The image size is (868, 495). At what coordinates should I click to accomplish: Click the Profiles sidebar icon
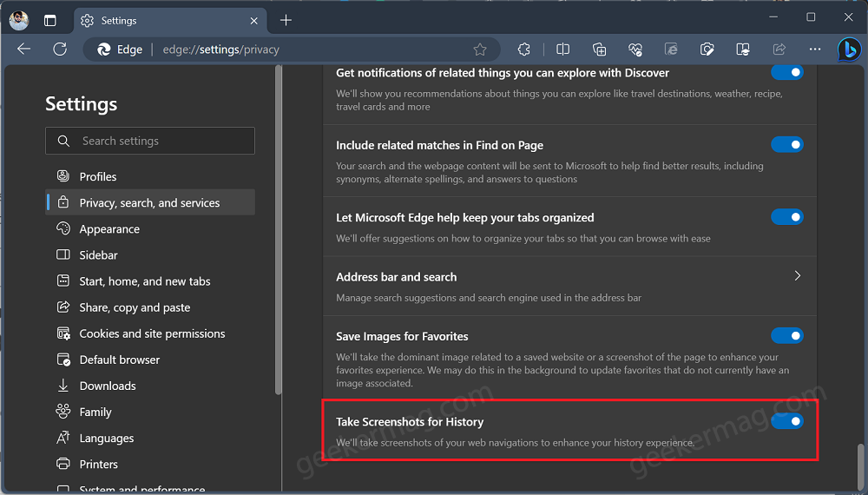tap(63, 176)
